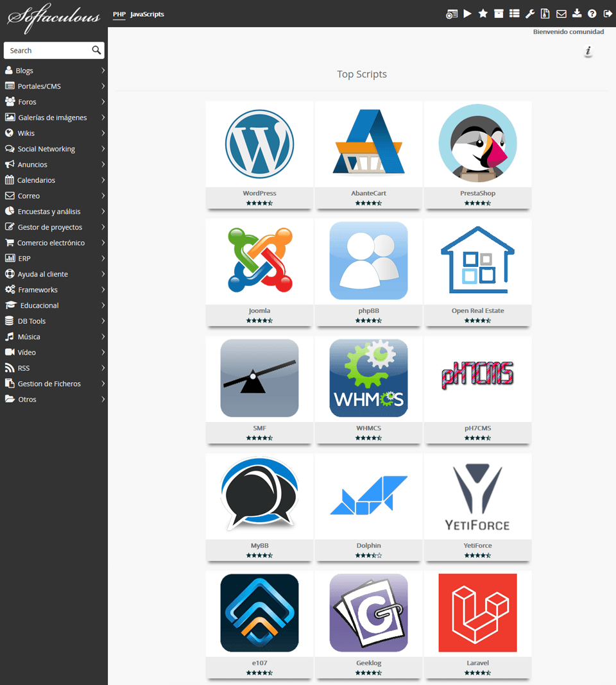Click the MyBB name link
The width and height of the screenshot is (616, 685).
coord(260,546)
